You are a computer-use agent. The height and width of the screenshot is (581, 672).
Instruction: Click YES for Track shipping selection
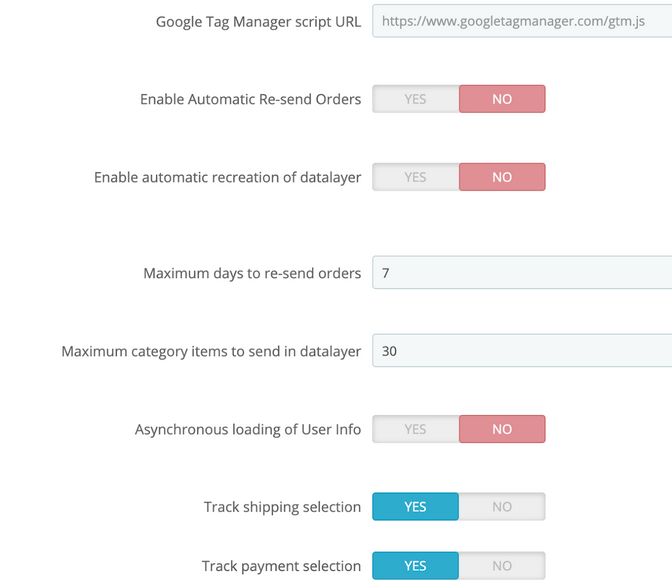(415, 507)
